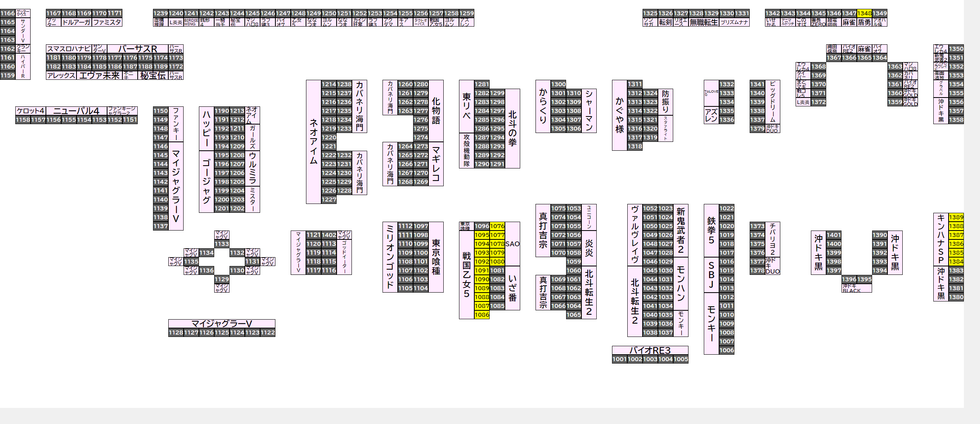Click the チバリヨ2 label
980x424 pixels.
pyautogui.click(x=773, y=239)
